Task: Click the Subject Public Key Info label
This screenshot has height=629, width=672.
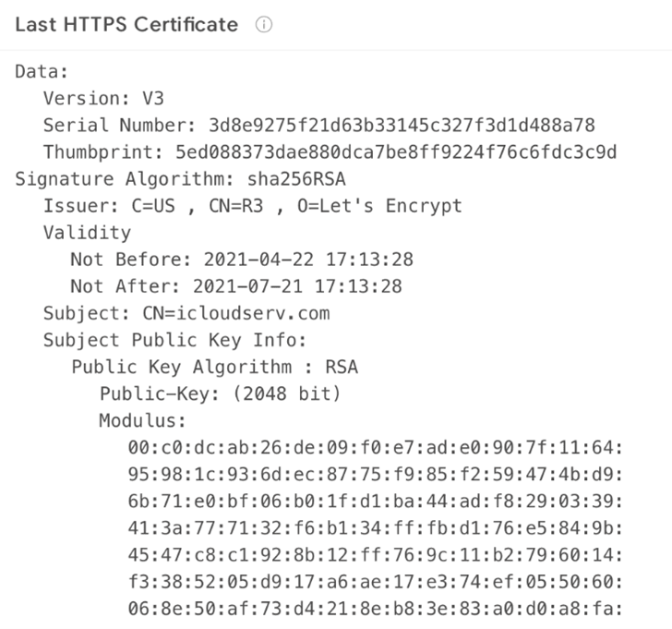Action: click(174, 340)
